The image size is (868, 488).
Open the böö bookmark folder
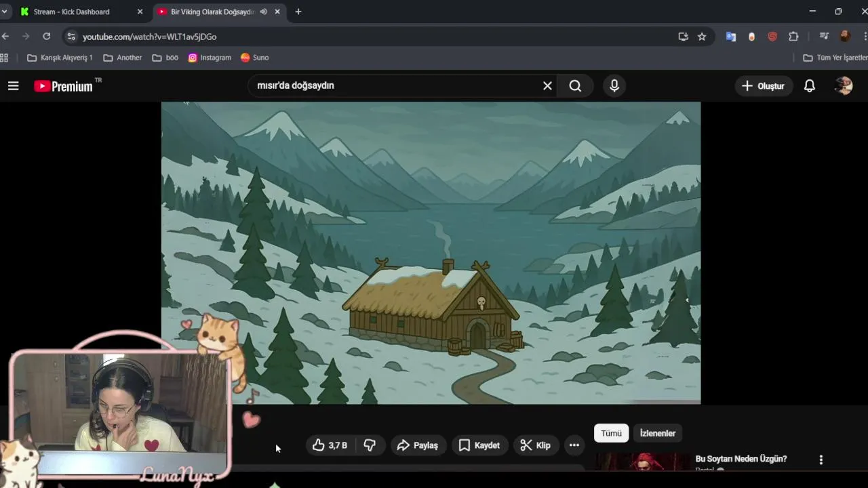(165, 58)
